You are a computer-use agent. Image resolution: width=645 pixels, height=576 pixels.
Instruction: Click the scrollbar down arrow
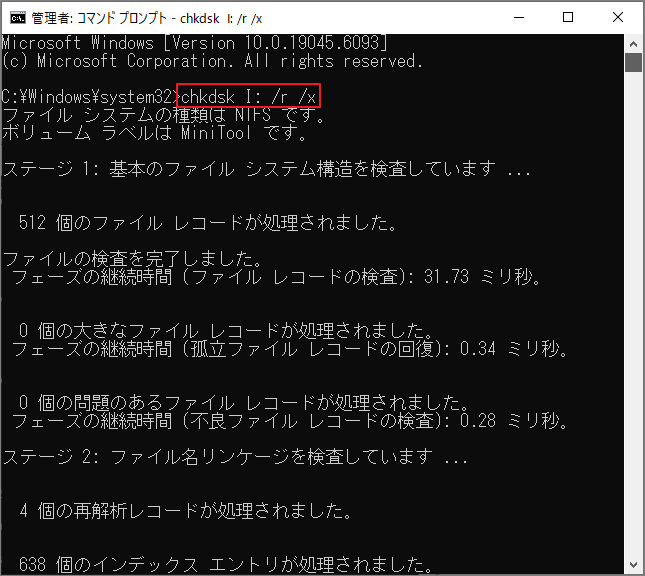pos(633,565)
